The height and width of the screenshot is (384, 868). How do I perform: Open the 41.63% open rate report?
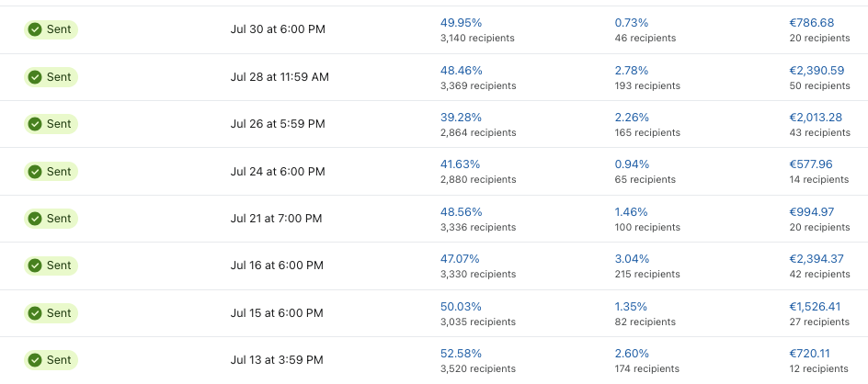[461, 164]
